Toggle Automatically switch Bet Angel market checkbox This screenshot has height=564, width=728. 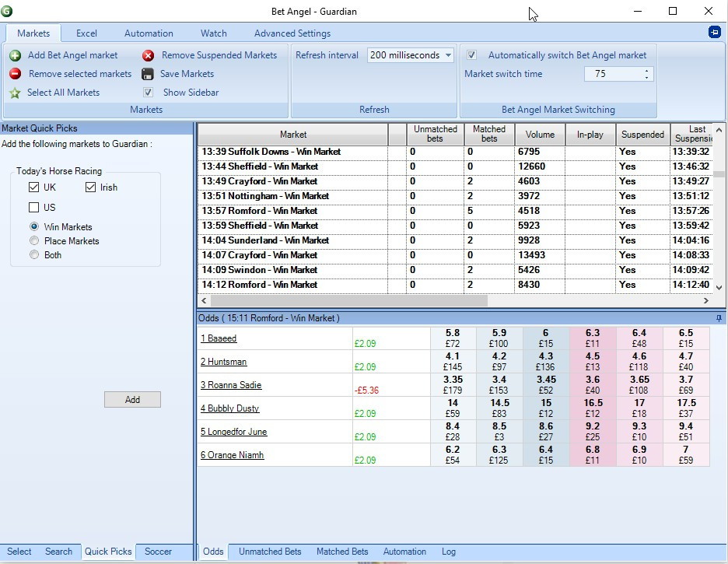(x=471, y=55)
